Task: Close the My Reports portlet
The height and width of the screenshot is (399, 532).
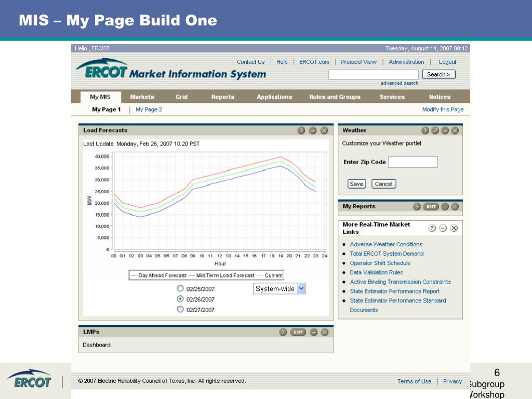Action: (455, 206)
